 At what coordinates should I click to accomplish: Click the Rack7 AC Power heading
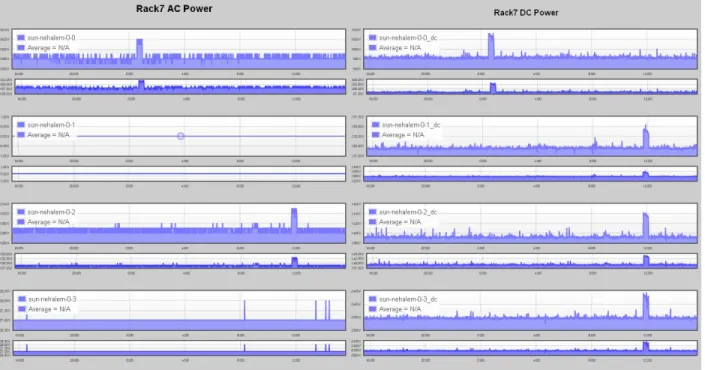(x=174, y=9)
